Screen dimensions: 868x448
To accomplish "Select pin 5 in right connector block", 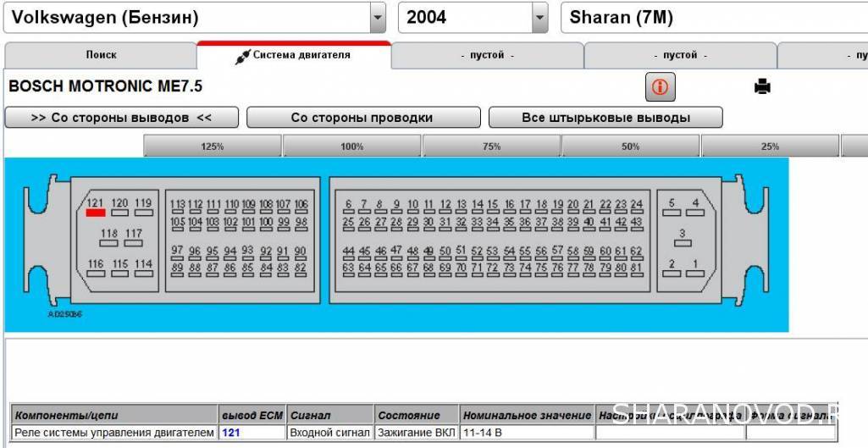I will point(672,213).
